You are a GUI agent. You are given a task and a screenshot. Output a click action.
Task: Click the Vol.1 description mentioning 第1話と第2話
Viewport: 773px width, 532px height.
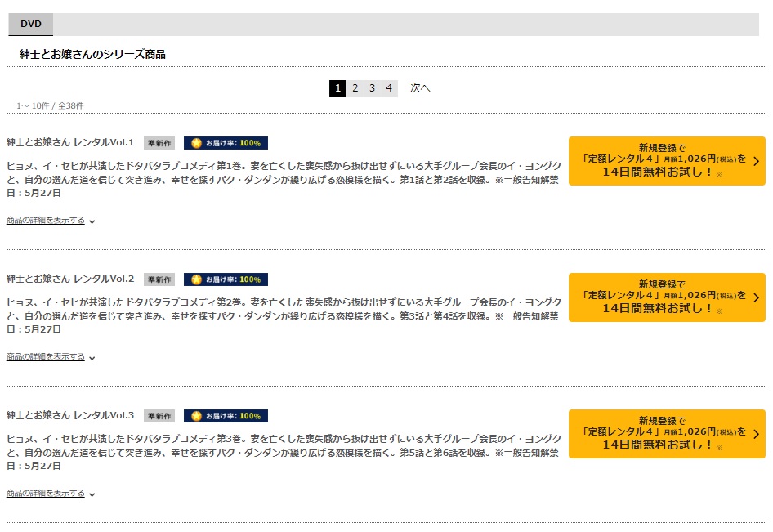pyautogui.click(x=284, y=180)
